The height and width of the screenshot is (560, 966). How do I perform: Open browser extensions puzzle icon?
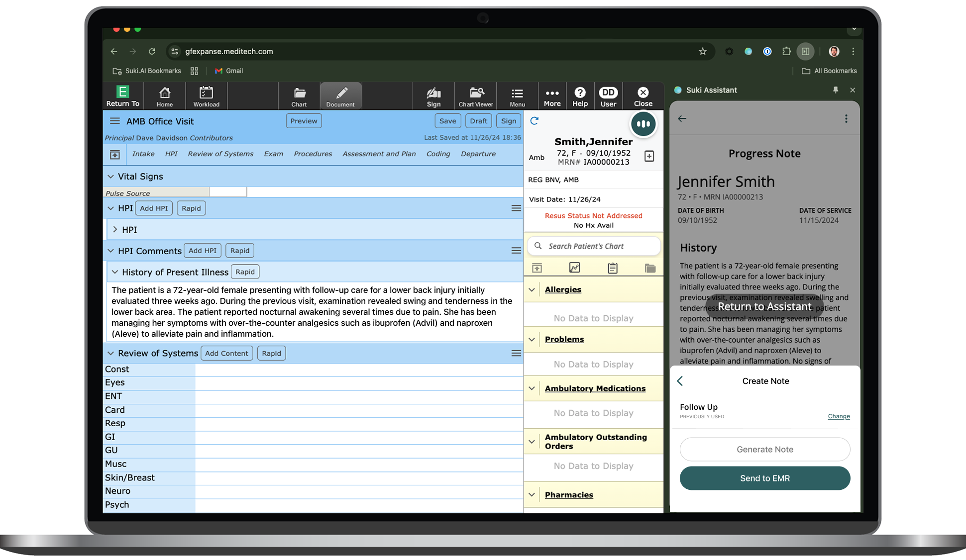tap(786, 51)
